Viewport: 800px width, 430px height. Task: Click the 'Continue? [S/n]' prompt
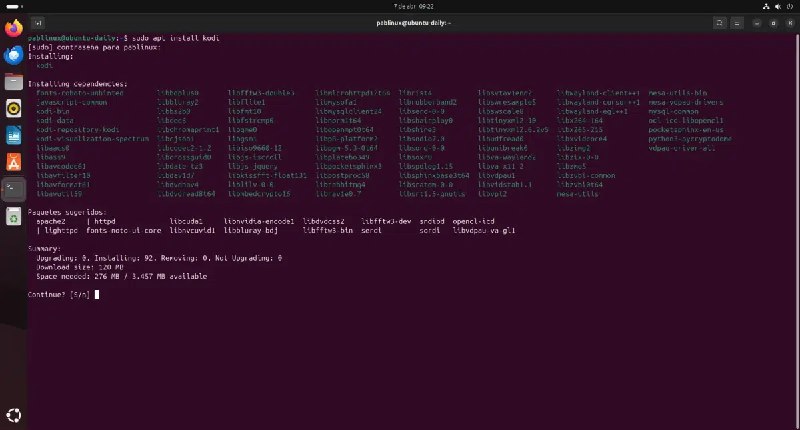click(59, 295)
